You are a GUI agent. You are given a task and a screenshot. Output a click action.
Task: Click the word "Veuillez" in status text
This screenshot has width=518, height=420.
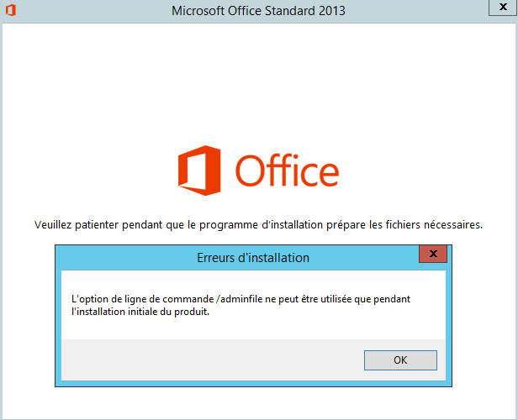coord(53,225)
